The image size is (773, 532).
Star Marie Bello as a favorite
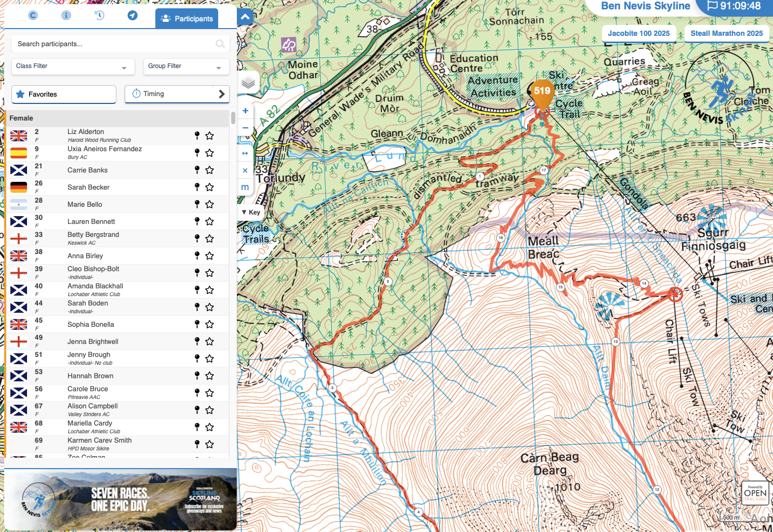pyautogui.click(x=209, y=204)
